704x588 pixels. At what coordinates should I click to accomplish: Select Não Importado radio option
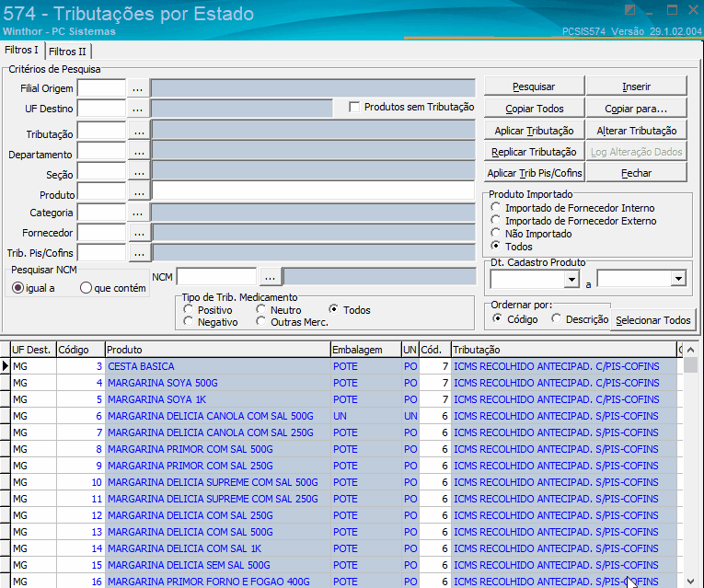coord(496,234)
